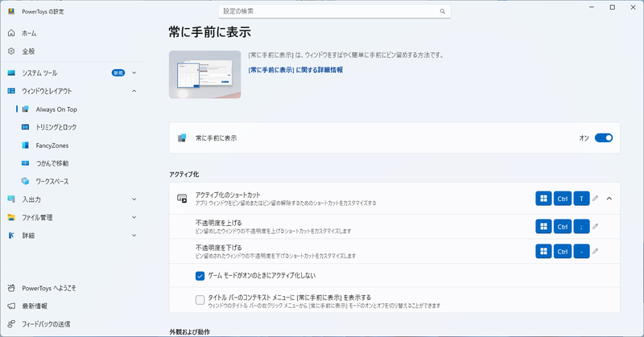
Task: Collapse the ウィンドウとレイアウト section chevron
Action: (x=134, y=91)
